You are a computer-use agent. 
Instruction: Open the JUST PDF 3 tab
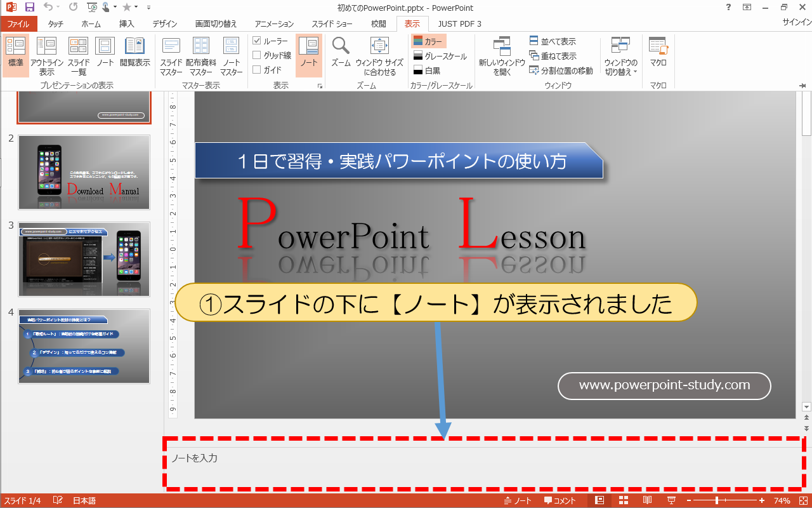[x=459, y=23]
